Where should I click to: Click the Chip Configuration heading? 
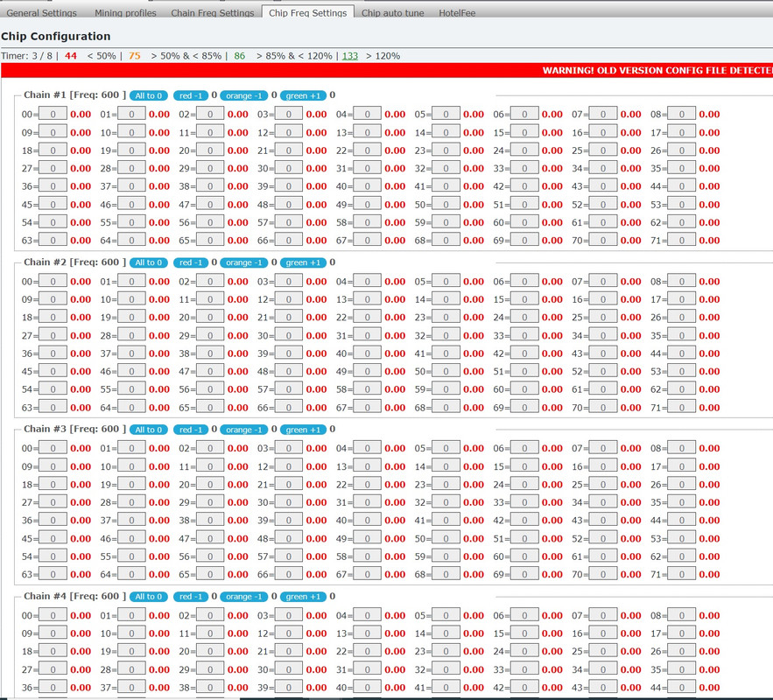(56, 36)
